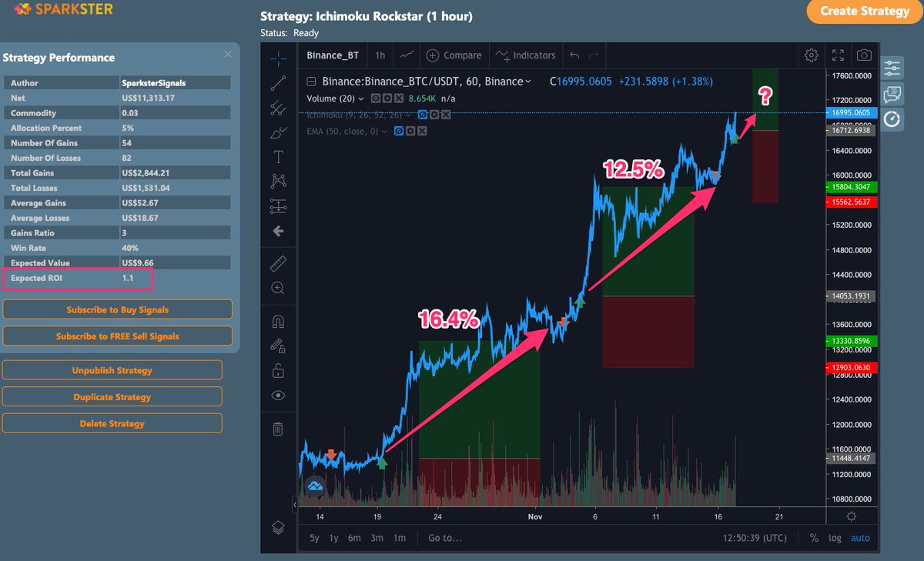Viewport: 924px width, 561px height.
Task: Open the sliders settings panel icon
Action: coord(892,68)
